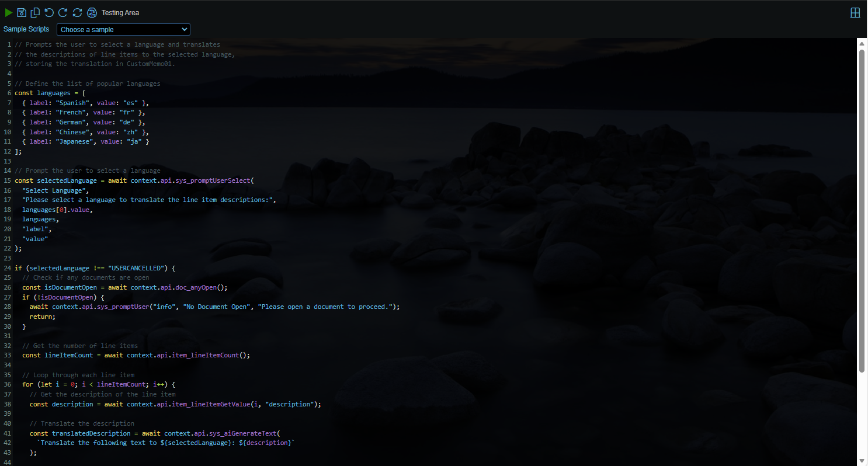Undo the last edit

click(x=49, y=12)
